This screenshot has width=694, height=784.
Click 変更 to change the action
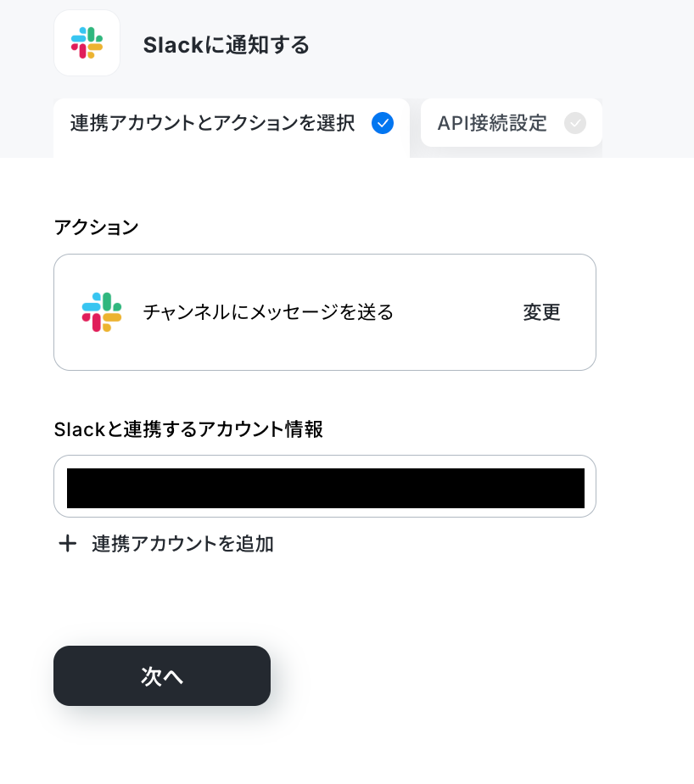[541, 312]
